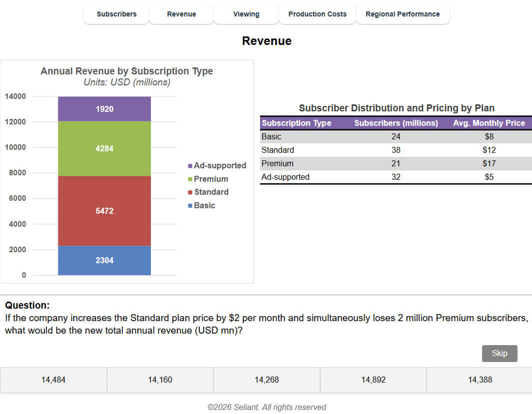This screenshot has height=414, width=532.
Task: Go to Production Costs tab
Action: pos(317,14)
